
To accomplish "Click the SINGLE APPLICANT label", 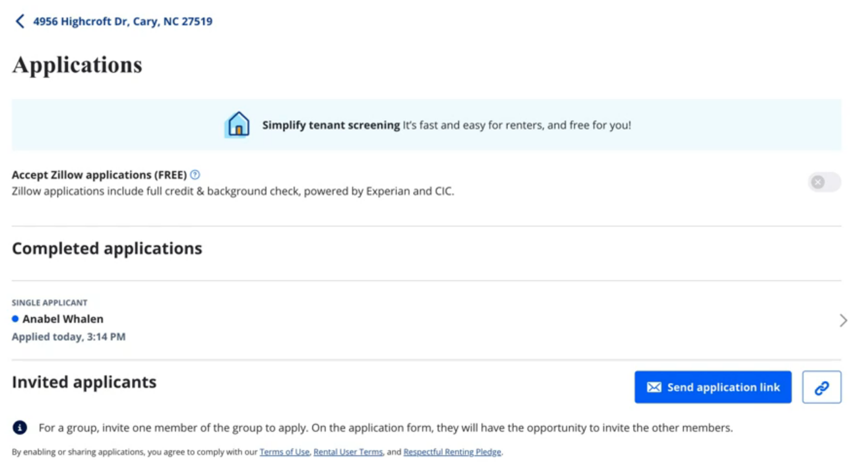I will [49, 303].
